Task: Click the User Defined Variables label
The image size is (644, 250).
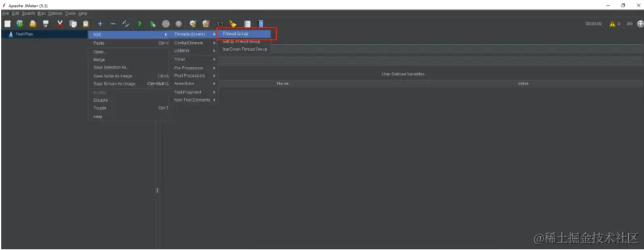Action: coord(402,74)
